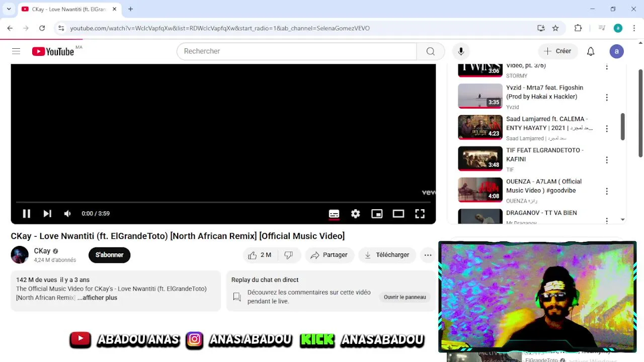Subscribe to CKay with S'abonner

point(109,255)
